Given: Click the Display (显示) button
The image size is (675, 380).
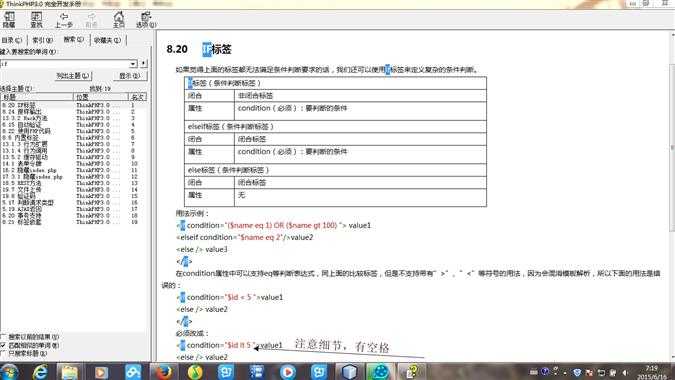Looking at the screenshot, I should pos(130,76).
